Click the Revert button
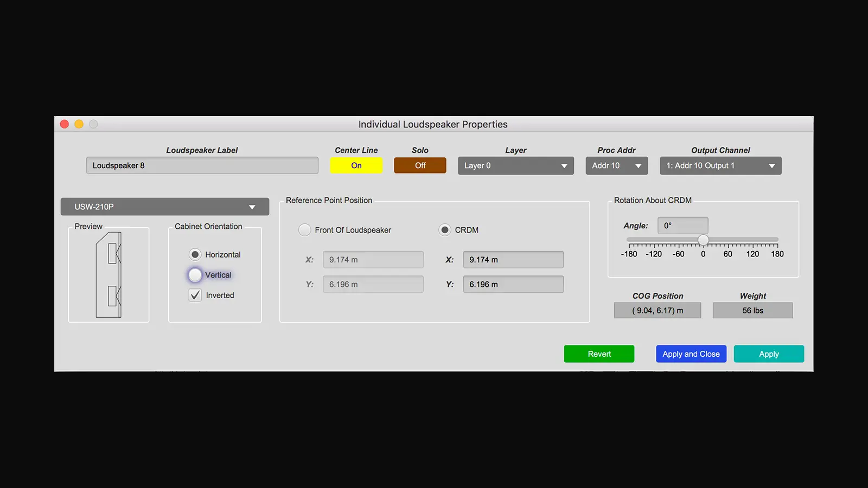Viewport: 868px width, 488px height. 598,354
